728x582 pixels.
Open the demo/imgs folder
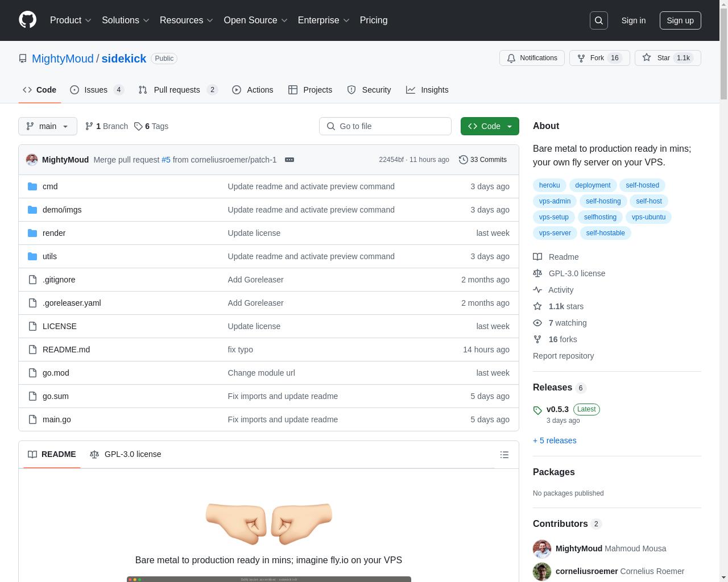coord(62,210)
